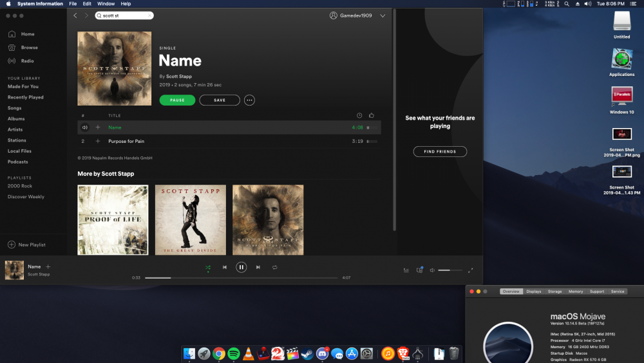Open the Discover Weekly playlist
644x363 pixels.
26,197
